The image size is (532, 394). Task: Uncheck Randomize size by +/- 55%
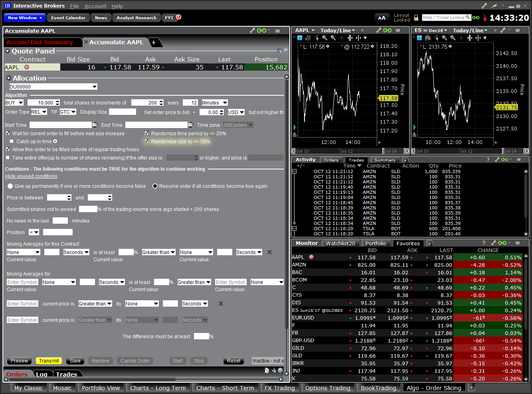[x=147, y=141]
